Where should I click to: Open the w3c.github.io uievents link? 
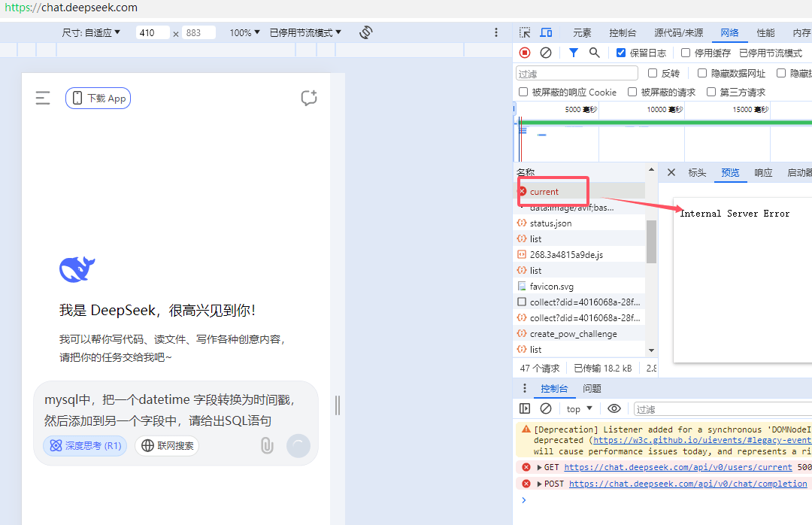703,440
